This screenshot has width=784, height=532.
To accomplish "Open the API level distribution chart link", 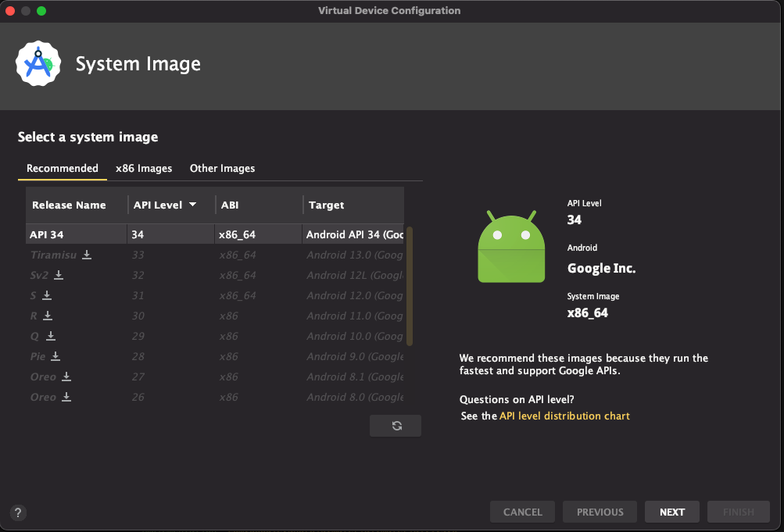I will (x=564, y=416).
